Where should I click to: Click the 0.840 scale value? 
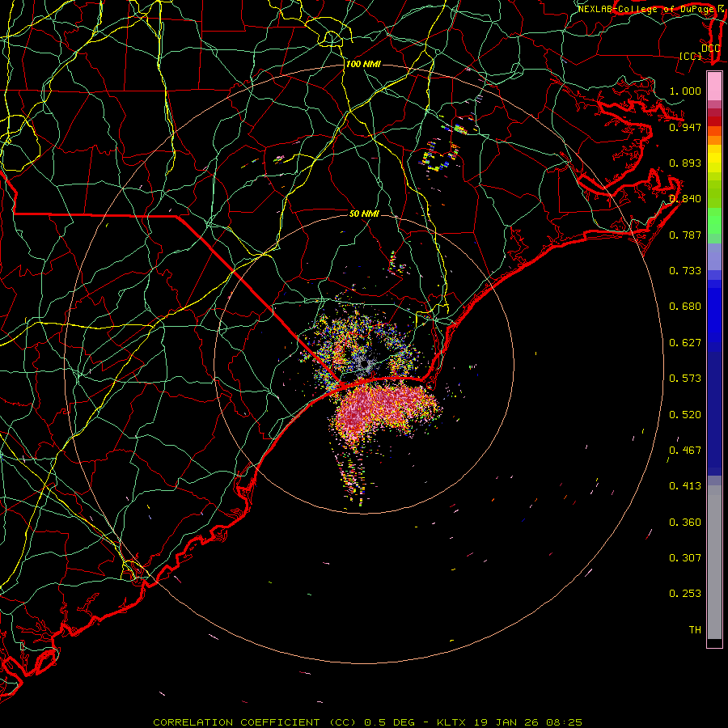pyautogui.click(x=685, y=199)
